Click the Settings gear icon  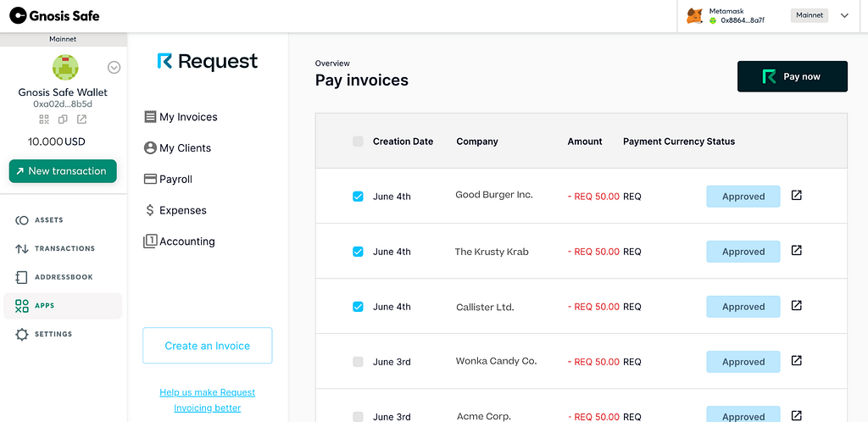(x=21, y=335)
